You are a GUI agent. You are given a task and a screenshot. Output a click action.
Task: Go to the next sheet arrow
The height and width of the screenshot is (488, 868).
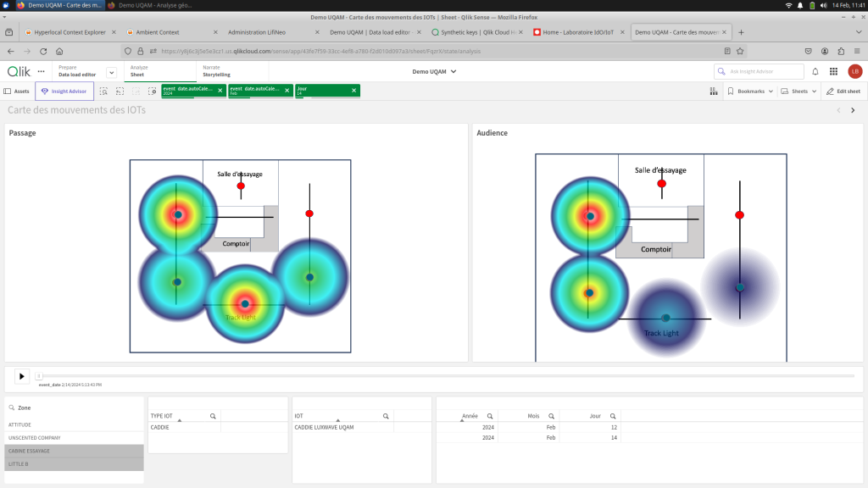tap(853, 110)
